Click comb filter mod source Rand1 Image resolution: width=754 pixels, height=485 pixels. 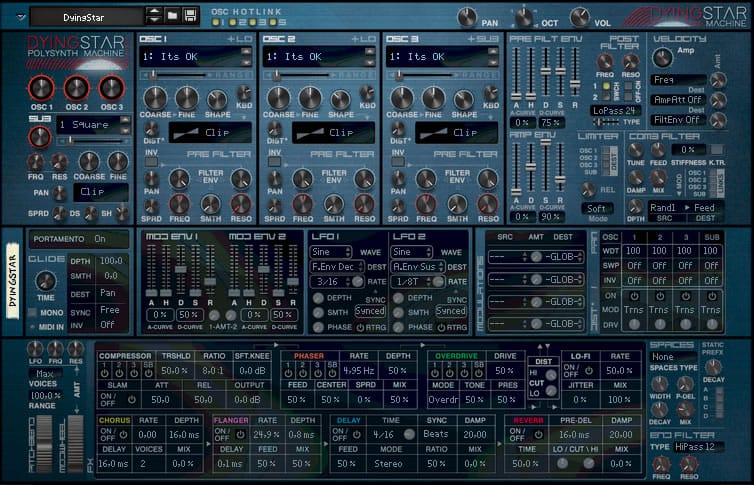point(663,208)
